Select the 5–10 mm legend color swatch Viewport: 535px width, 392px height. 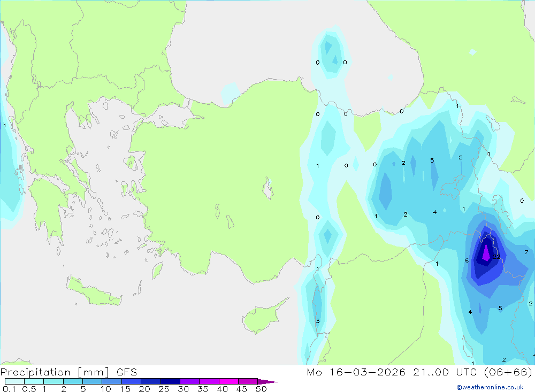[92, 381]
